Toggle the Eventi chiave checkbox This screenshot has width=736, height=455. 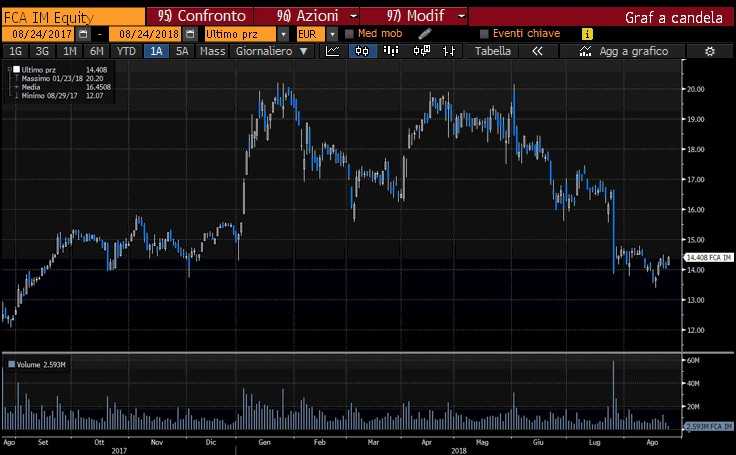484,34
